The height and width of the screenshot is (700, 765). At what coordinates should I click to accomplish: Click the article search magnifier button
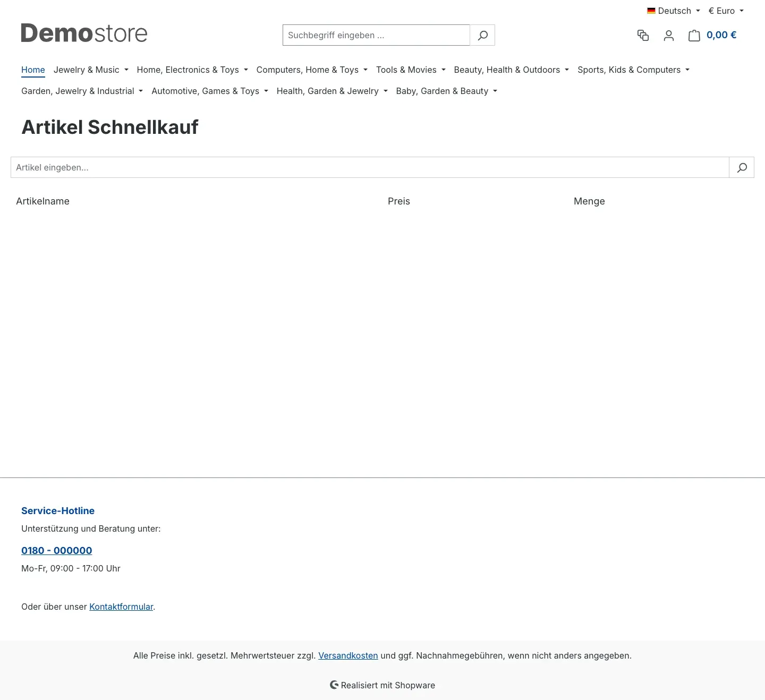(x=742, y=167)
